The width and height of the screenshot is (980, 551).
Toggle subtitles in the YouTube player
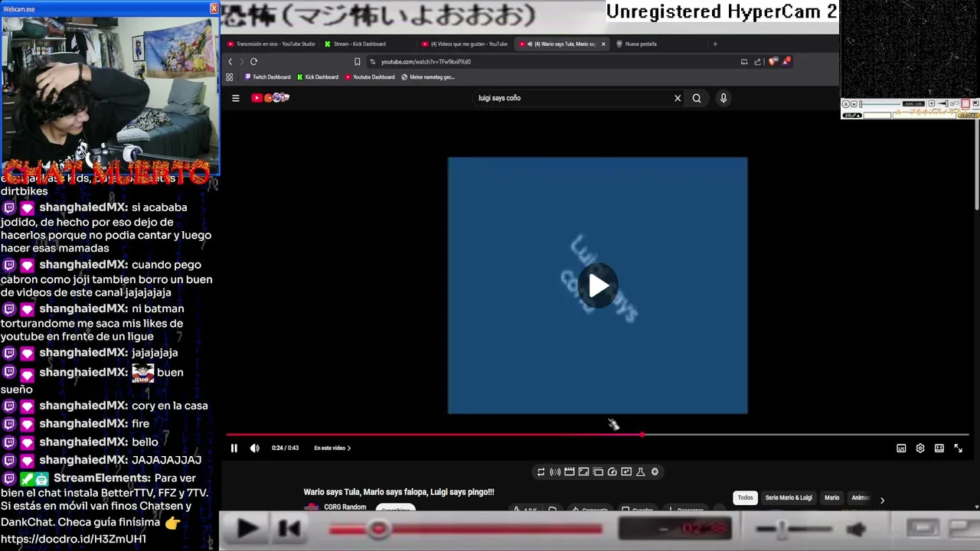click(x=901, y=448)
